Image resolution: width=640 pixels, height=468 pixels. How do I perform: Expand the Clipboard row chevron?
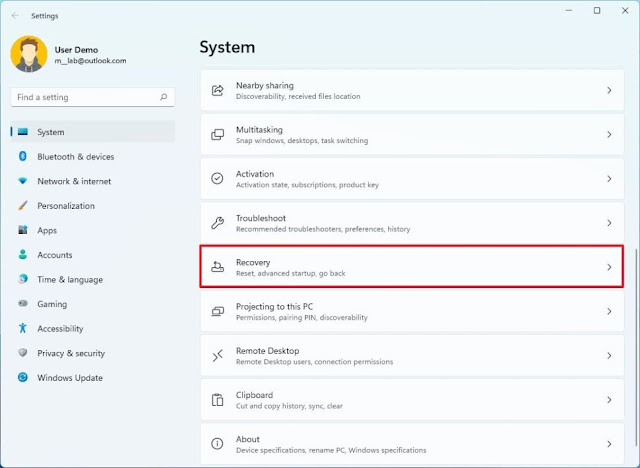pyautogui.click(x=609, y=399)
